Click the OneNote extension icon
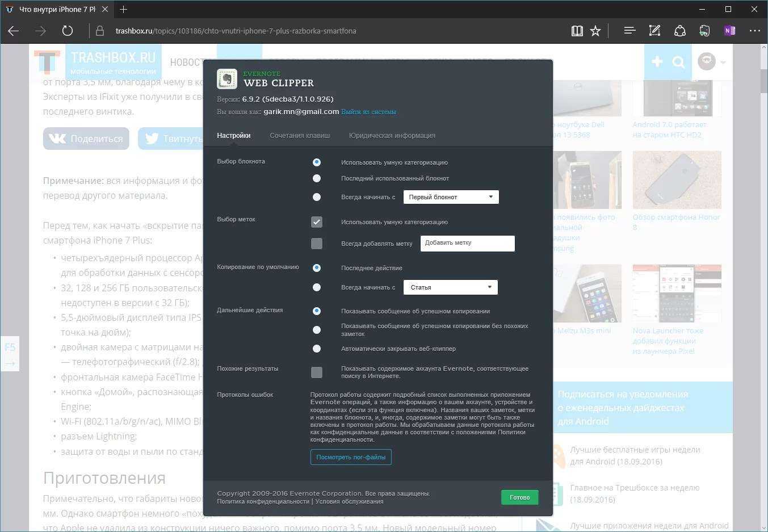Image resolution: width=768 pixels, height=532 pixels. point(729,31)
